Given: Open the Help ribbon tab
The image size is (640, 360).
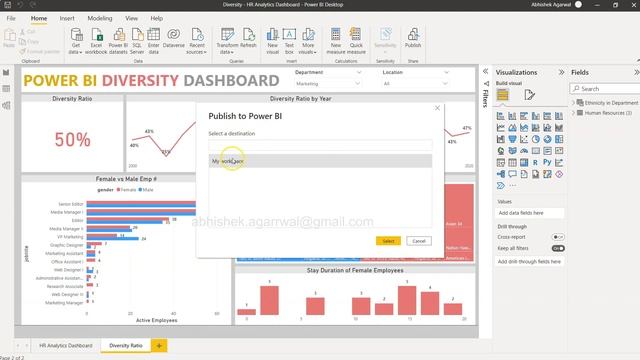Looking at the screenshot, I should pyautogui.click(x=156, y=18).
